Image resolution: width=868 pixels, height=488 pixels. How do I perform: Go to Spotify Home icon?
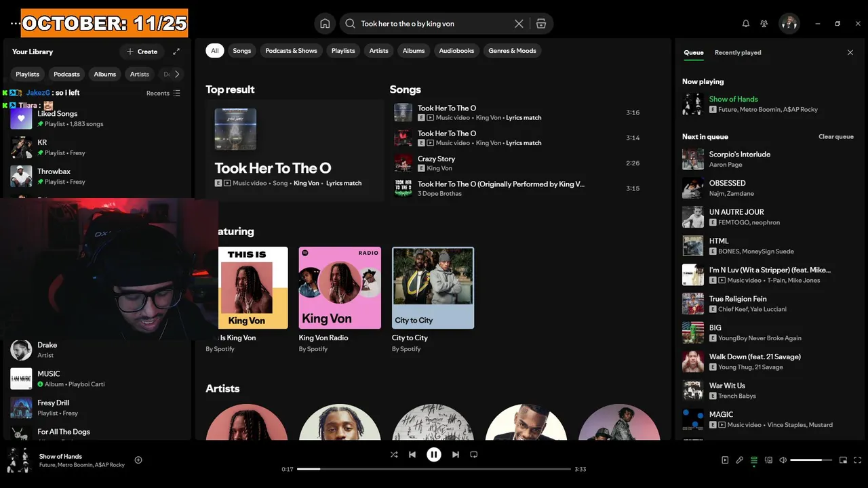(325, 24)
